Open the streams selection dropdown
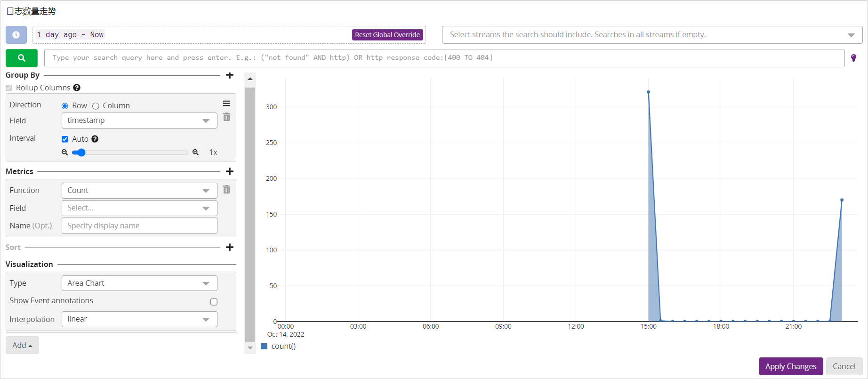The image size is (868, 379). pos(652,35)
